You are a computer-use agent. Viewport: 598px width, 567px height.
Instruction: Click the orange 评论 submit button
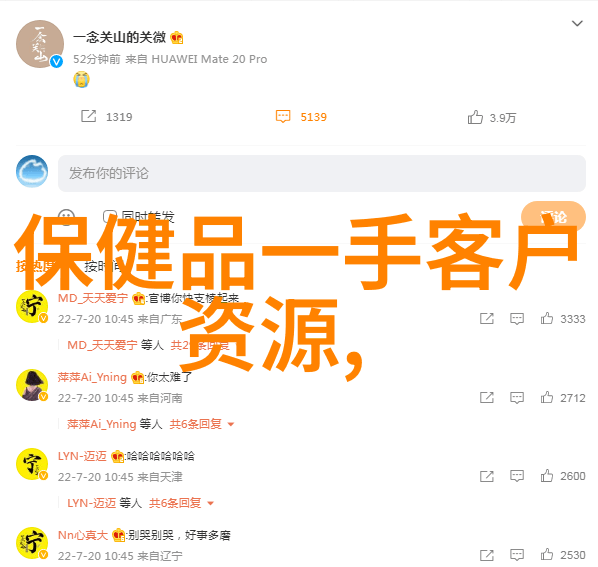point(553,217)
